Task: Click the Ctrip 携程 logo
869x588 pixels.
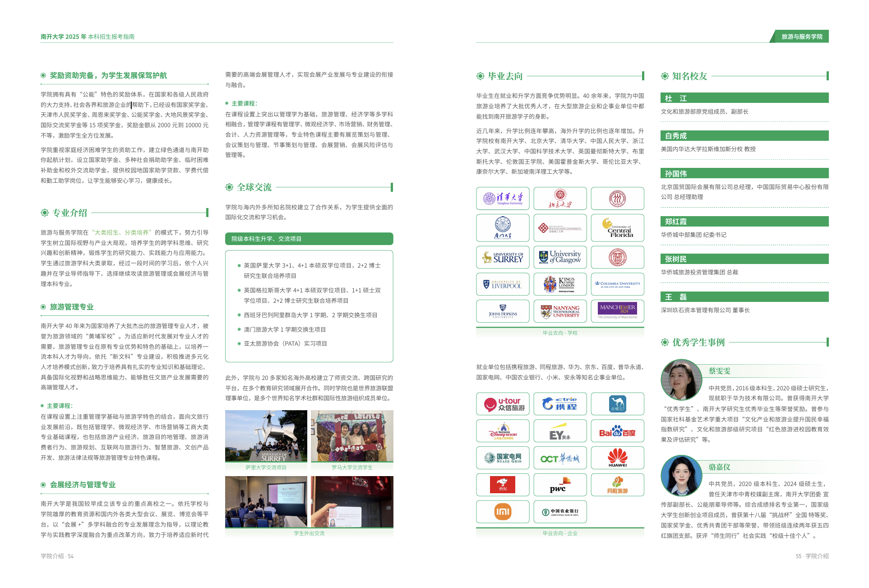Action: [560, 404]
